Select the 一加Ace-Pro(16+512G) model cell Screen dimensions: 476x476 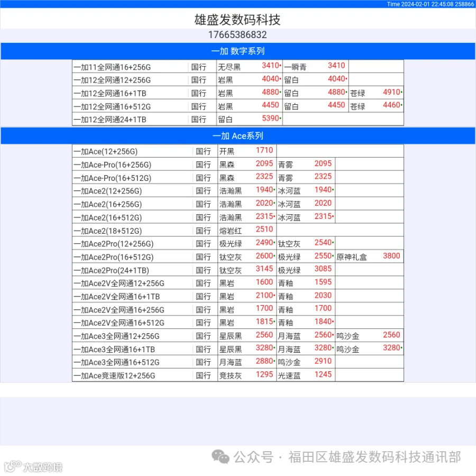tap(133, 178)
